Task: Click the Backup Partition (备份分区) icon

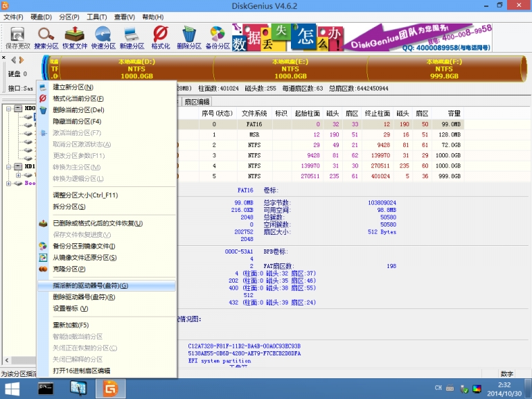Action: click(218, 37)
